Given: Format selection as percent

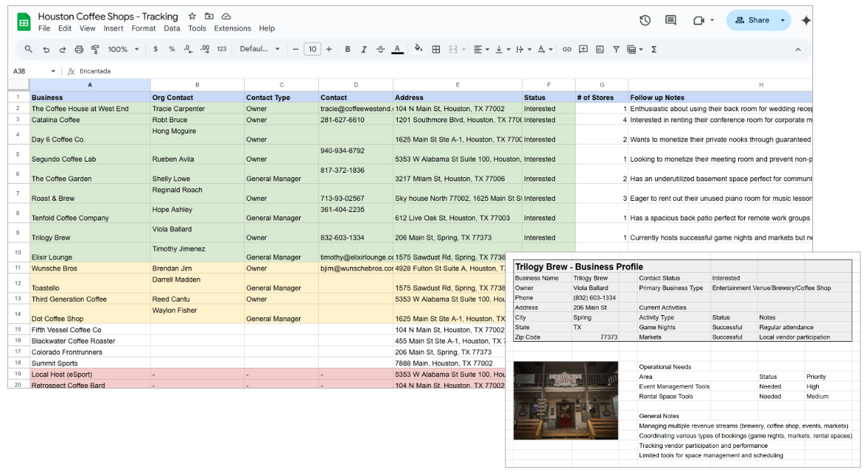Looking at the screenshot, I should click(171, 49).
